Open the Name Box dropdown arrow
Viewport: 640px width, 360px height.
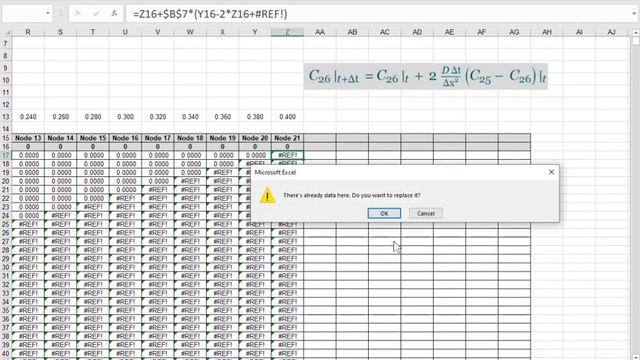coord(48,14)
